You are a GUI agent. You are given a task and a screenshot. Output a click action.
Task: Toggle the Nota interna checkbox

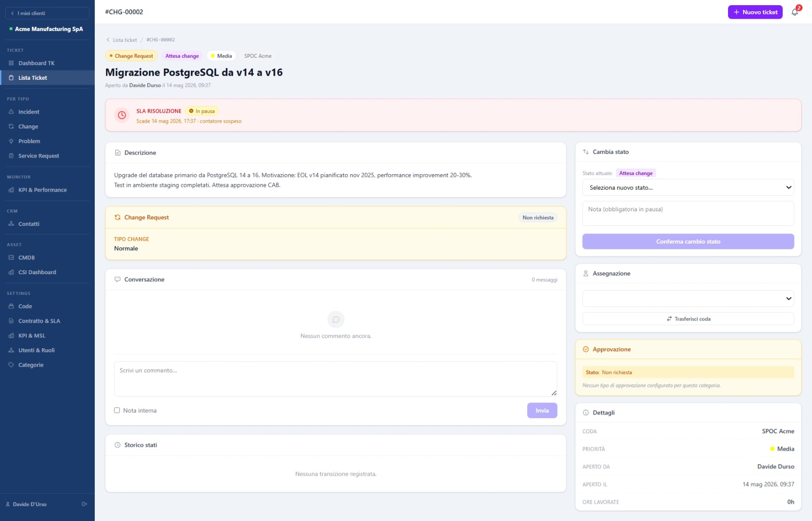coord(117,410)
